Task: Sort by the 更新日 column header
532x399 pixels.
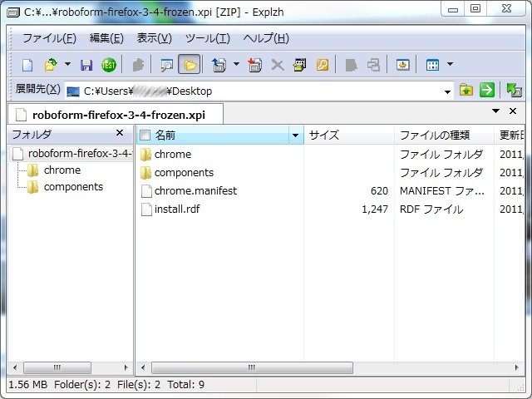Action: click(510, 135)
